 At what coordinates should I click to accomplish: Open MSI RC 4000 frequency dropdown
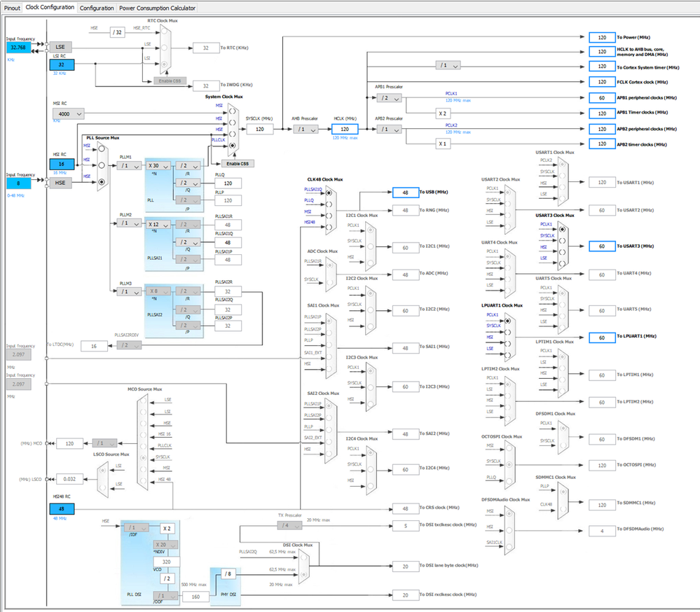(x=68, y=113)
